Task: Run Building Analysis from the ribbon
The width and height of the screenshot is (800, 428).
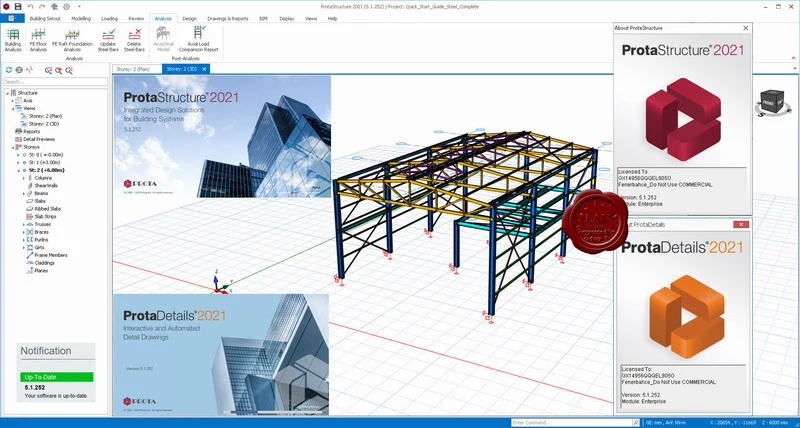Action: click(13, 40)
